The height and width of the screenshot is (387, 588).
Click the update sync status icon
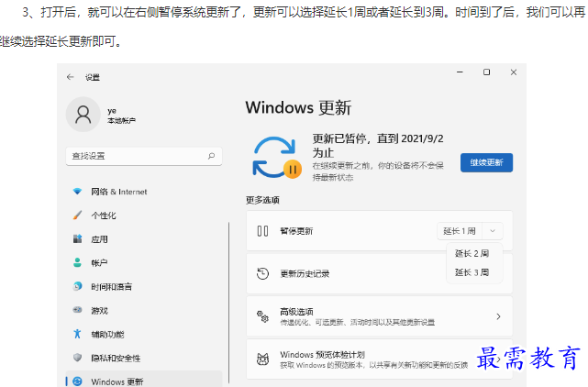pos(277,158)
